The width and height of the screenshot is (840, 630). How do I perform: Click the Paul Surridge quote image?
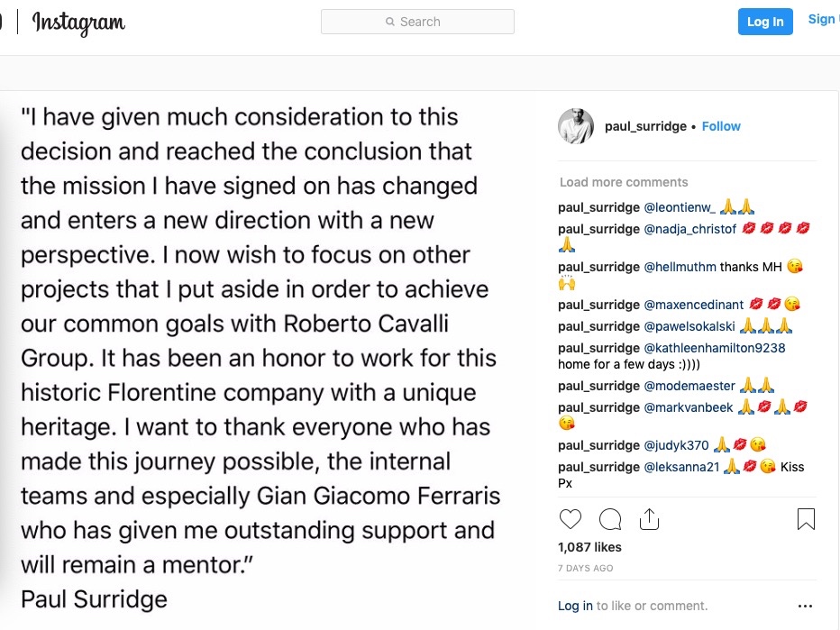(x=260, y=361)
